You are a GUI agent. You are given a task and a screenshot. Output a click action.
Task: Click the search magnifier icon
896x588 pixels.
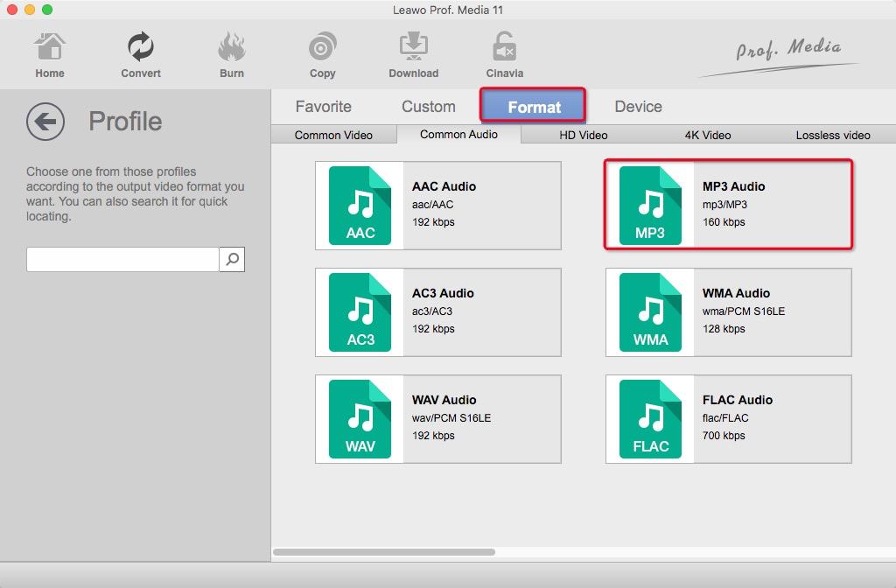coord(232,259)
